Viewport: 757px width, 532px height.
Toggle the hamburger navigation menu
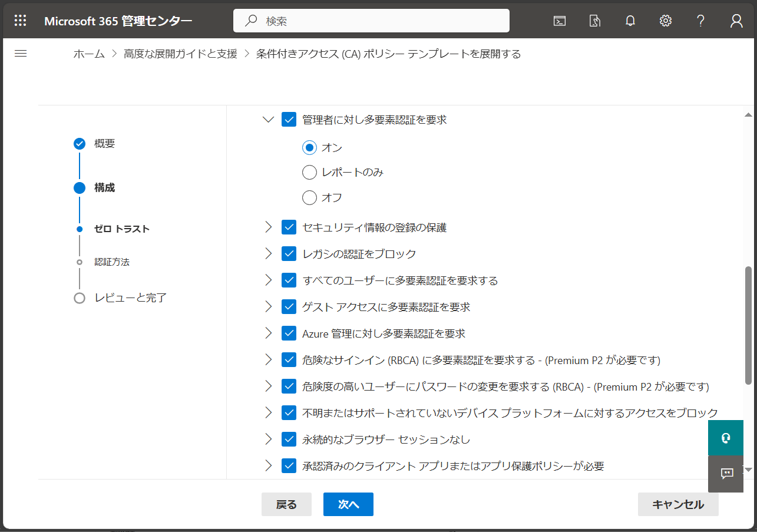21,54
